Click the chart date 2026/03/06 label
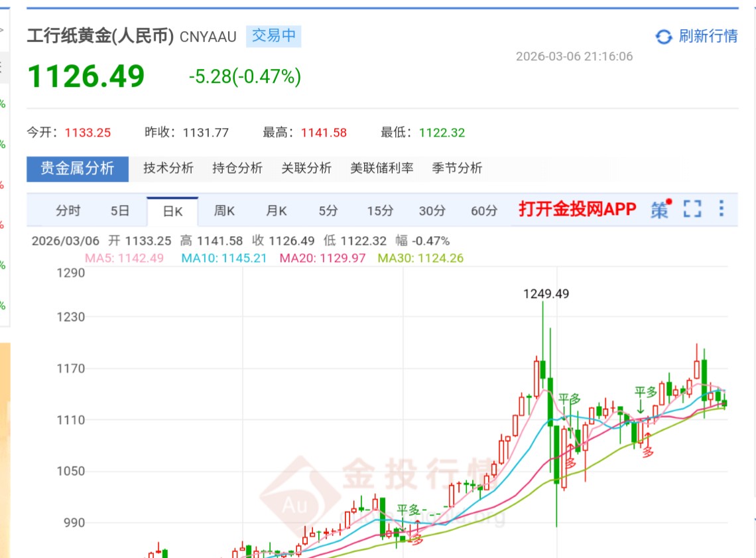This screenshot has height=558, width=756. pyautogui.click(x=66, y=241)
